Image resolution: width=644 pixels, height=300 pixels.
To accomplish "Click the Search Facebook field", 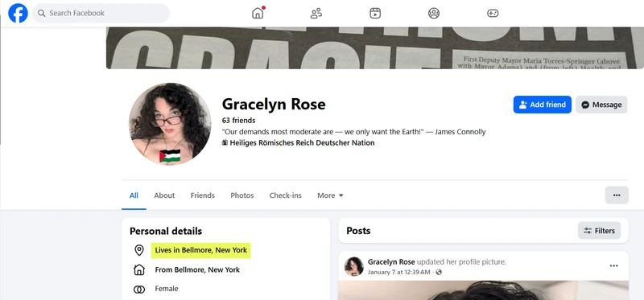I will pyautogui.click(x=101, y=13).
